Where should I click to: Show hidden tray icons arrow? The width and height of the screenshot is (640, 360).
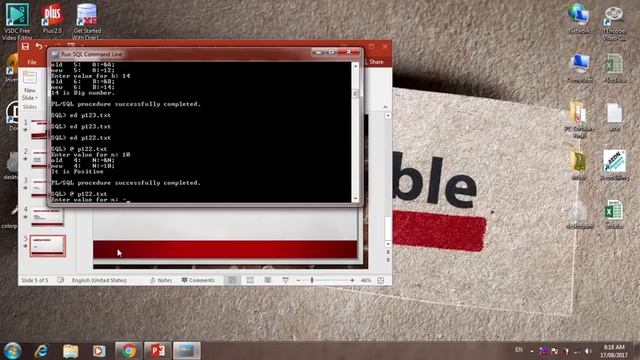pos(532,351)
